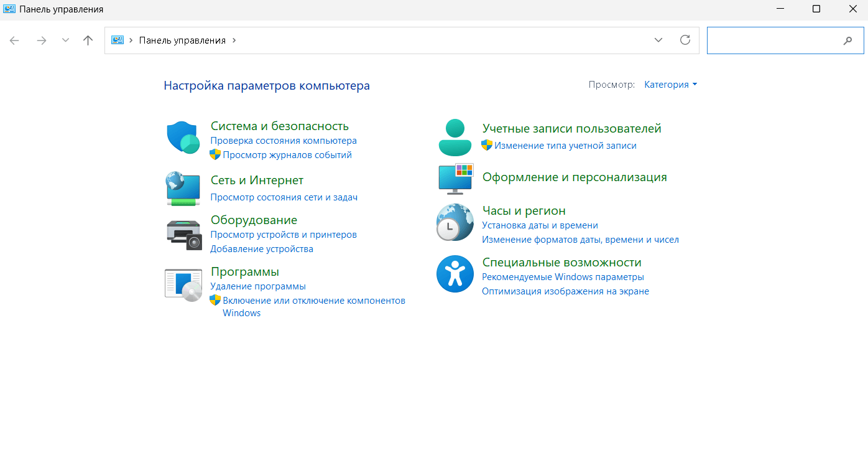The image size is (868, 455).
Task: Click the Панель управления breadcrumb item
Action: tap(182, 40)
